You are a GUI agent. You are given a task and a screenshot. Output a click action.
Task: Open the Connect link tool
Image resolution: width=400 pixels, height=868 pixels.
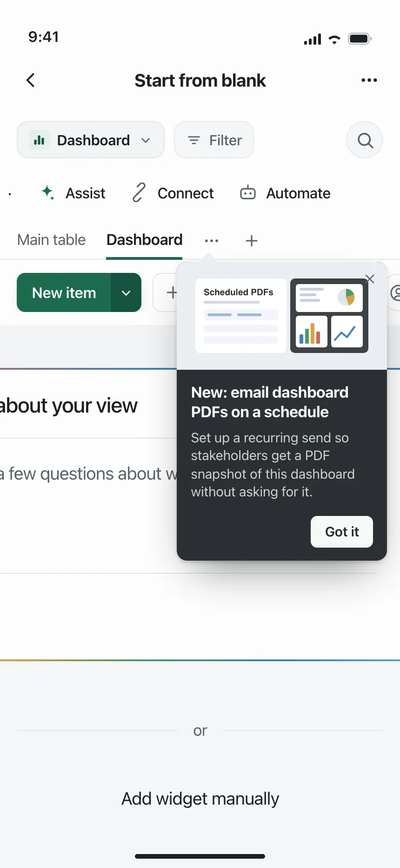pyautogui.click(x=173, y=193)
